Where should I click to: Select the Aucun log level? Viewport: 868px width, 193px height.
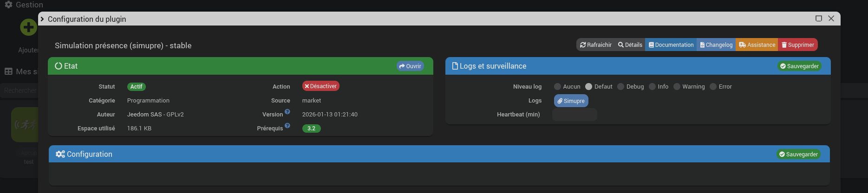(557, 87)
